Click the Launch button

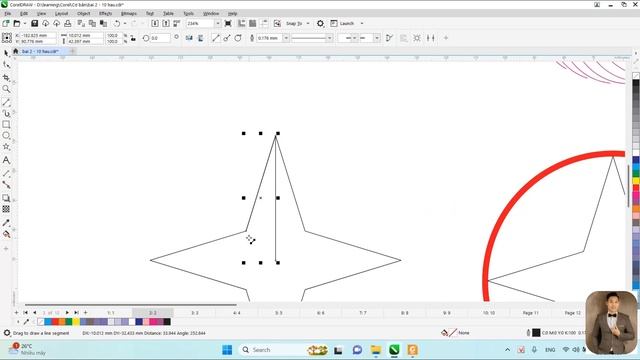(342, 24)
